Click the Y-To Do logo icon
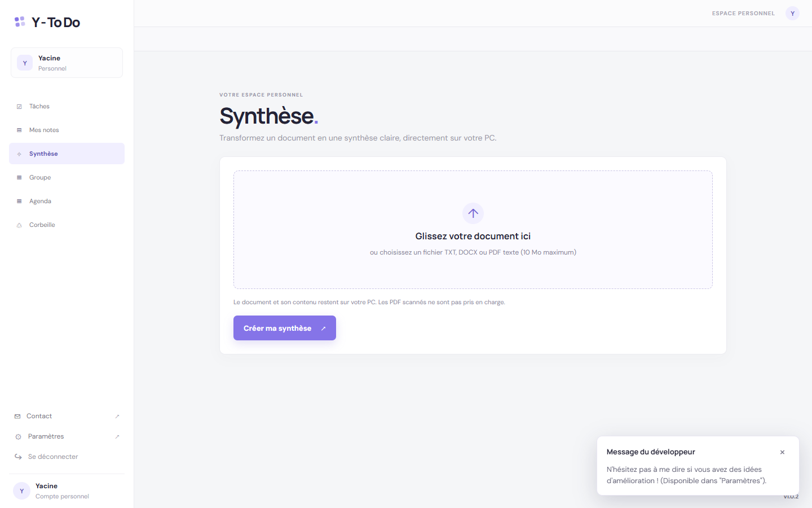Viewport: 812px width, 508px height. point(20,22)
